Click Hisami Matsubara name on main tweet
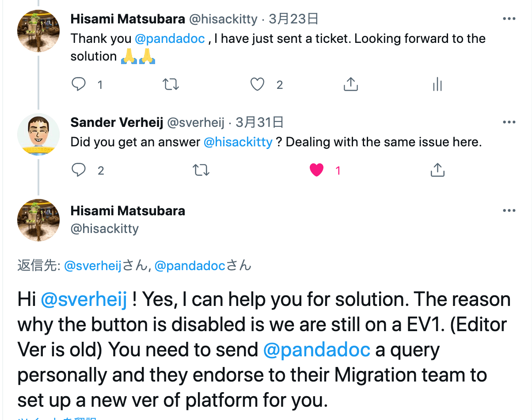The height and width of the screenshot is (420, 532). [128, 210]
